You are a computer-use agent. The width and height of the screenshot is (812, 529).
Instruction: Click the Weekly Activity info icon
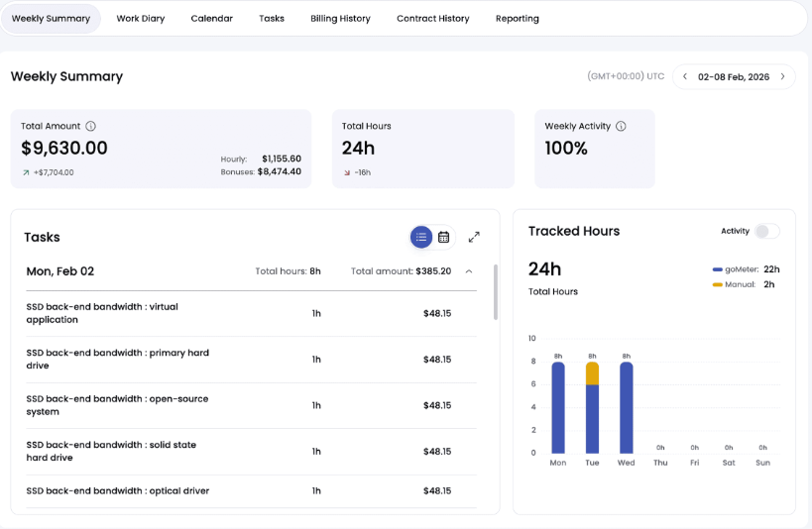coord(621,127)
